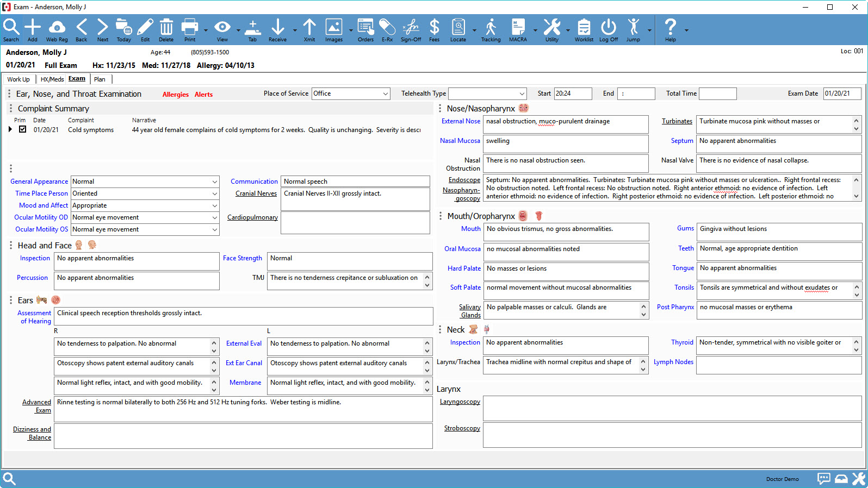The image size is (868, 488).
Task: Open the Orders toolbar icon
Action: (365, 30)
